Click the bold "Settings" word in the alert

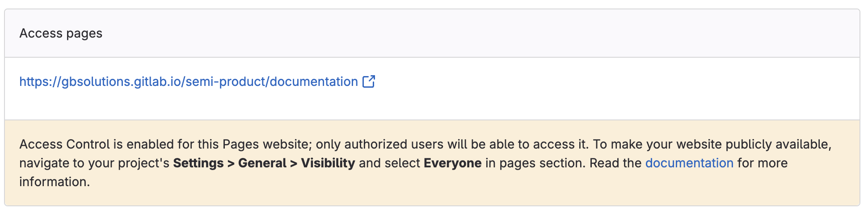click(198, 163)
